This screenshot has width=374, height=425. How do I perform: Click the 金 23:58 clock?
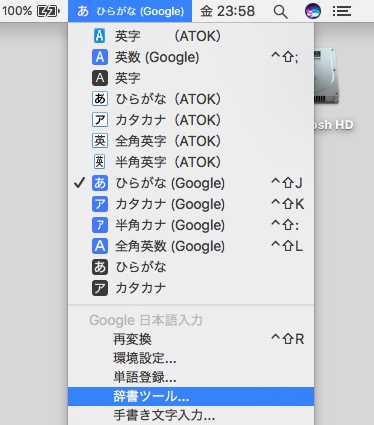point(227,11)
